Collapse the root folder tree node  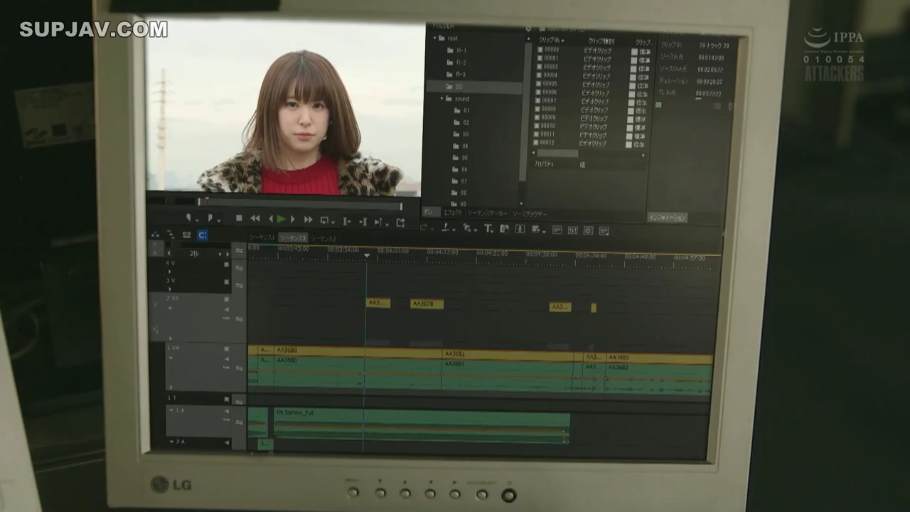pyautogui.click(x=436, y=38)
